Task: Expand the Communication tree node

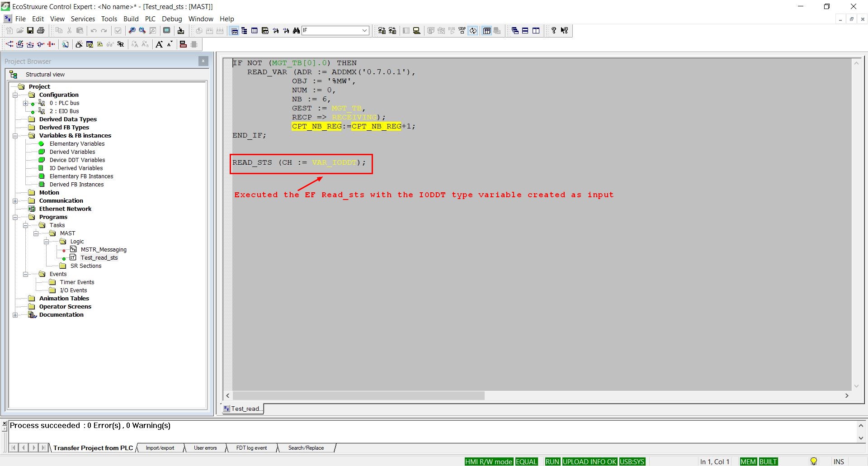Action: coord(15,201)
